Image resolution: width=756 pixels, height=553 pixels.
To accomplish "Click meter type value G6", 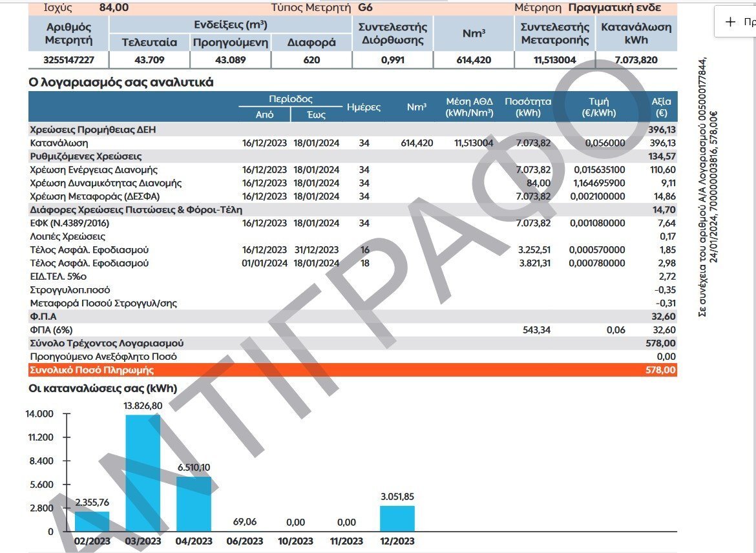I will coord(366,8).
